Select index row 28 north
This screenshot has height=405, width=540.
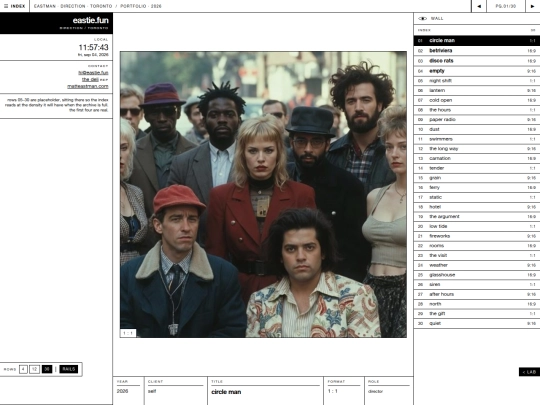click(477, 304)
